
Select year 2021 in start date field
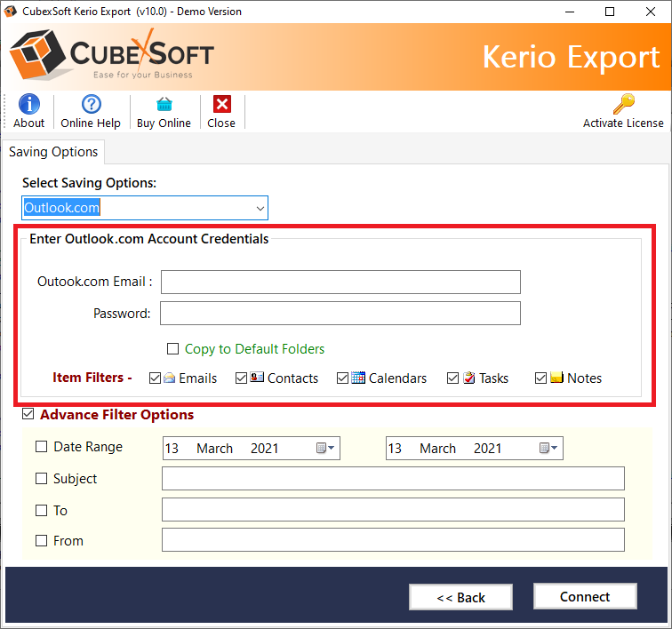[x=264, y=449]
